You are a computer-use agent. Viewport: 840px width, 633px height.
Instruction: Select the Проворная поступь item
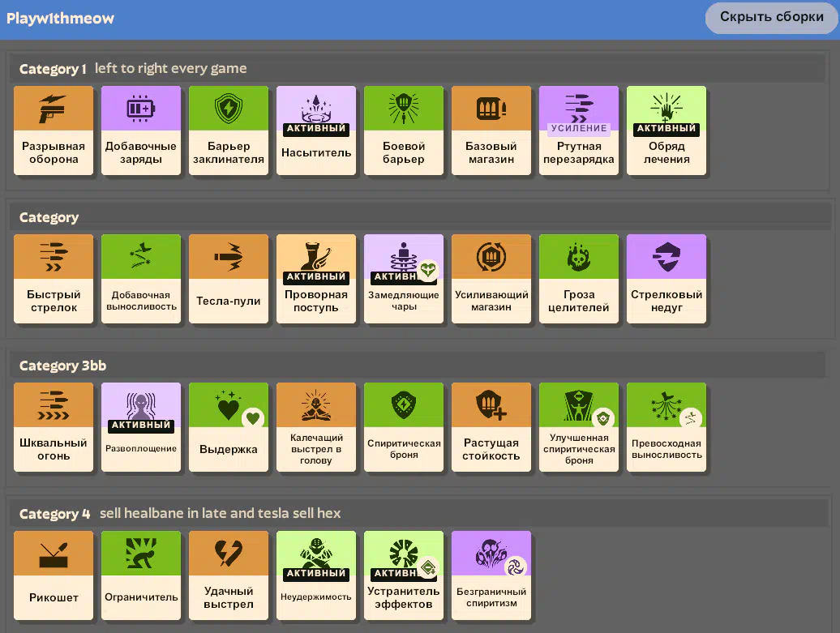tap(316, 279)
